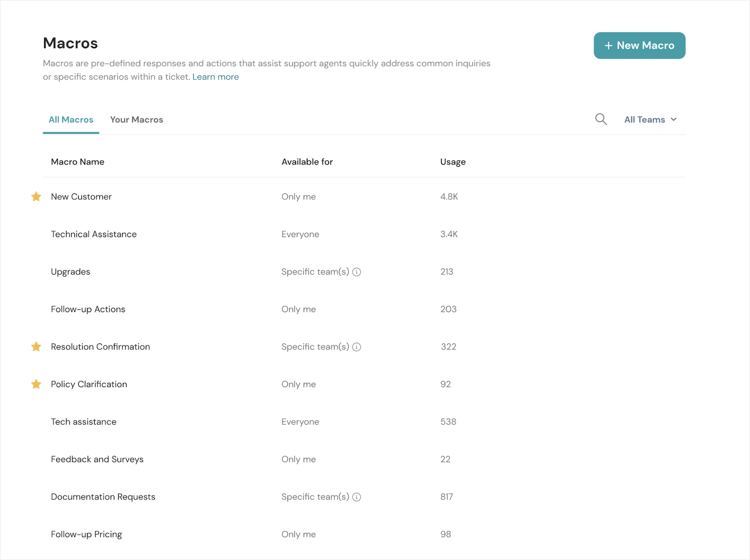The width and height of the screenshot is (750, 560).
Task: Click the search magnifier icon
Action: coord(600,119)
